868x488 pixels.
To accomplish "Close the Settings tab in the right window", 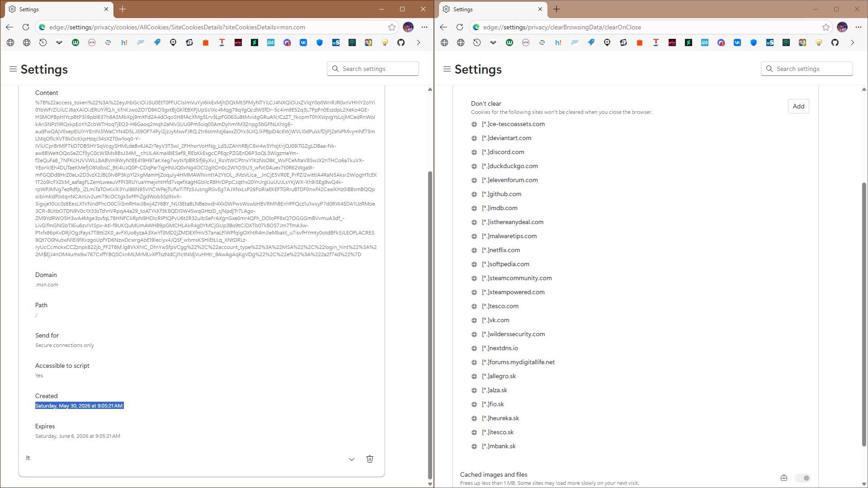I will click(540, 9).
